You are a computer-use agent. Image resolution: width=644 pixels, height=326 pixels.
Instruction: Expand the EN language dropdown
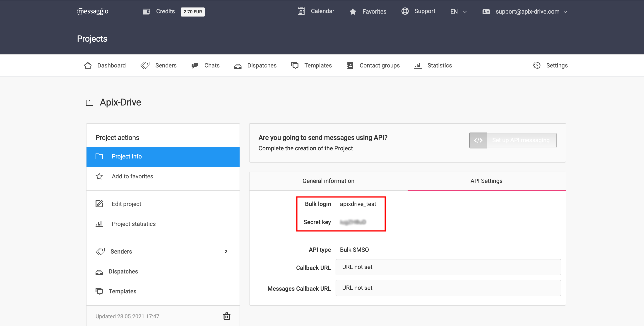click(459, 12)
